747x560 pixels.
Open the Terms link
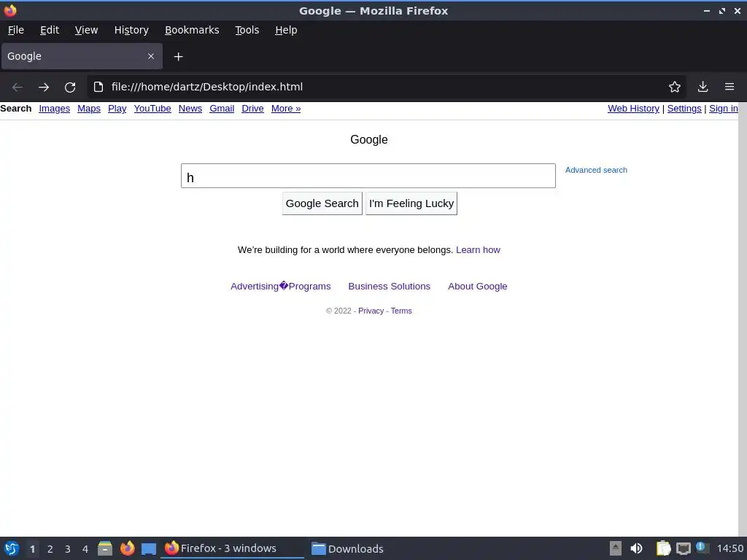[x=401, y=311]
